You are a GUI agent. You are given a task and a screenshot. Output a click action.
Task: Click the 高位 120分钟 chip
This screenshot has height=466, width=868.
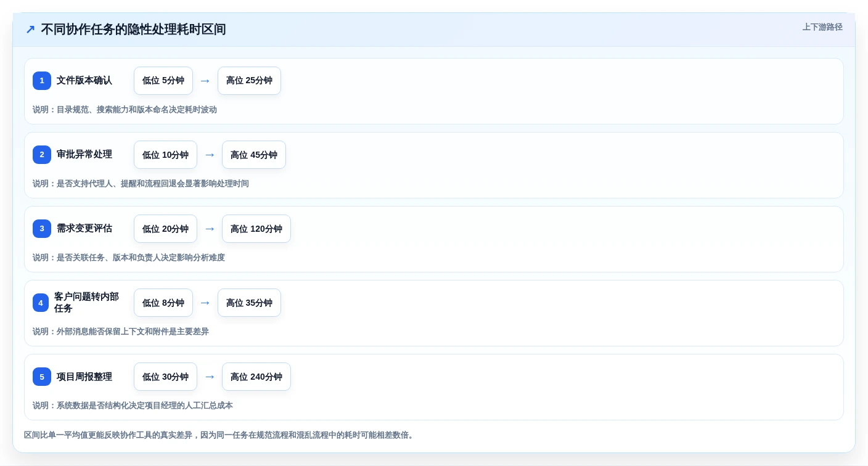tap(256, 229)
